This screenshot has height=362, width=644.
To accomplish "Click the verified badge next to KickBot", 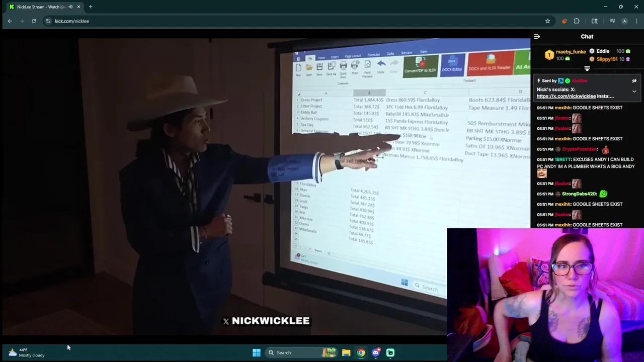I will click(x=568, y=81).
